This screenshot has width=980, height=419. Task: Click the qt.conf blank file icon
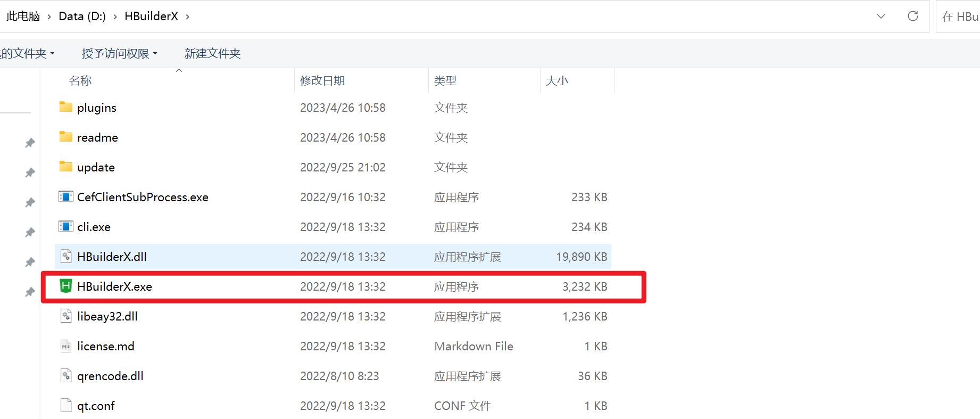coord(66,405)
